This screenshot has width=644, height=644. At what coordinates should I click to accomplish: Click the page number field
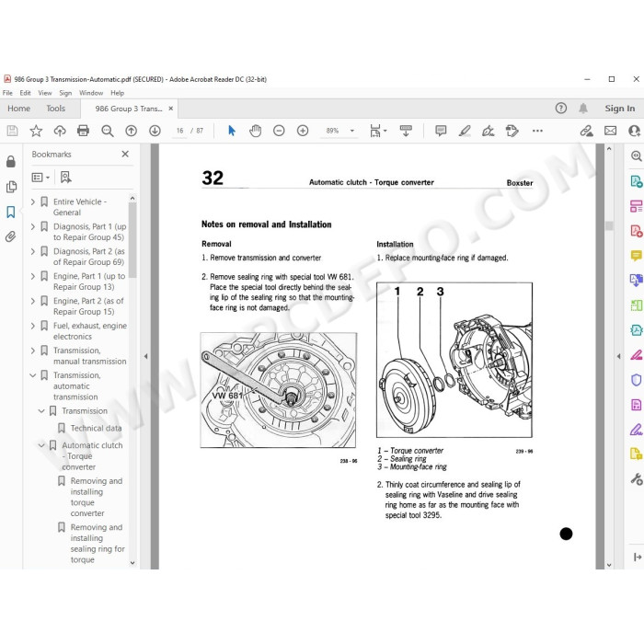[180, 131]
